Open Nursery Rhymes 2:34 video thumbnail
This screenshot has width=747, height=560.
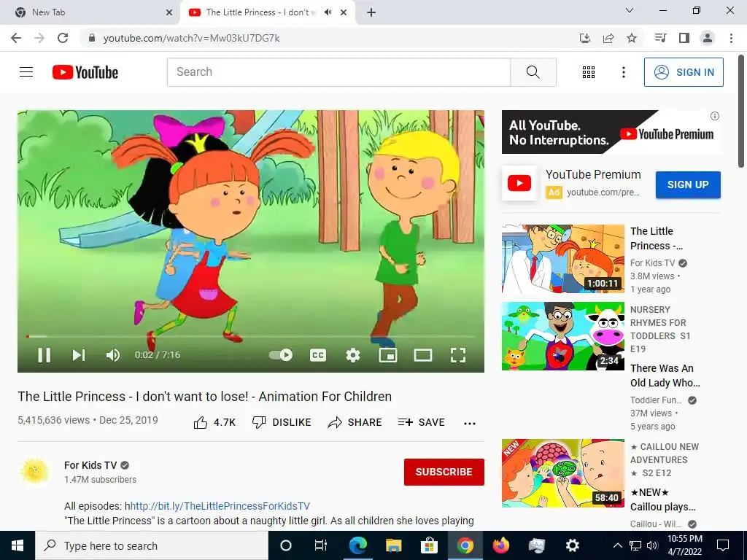(x=562, y=336)
